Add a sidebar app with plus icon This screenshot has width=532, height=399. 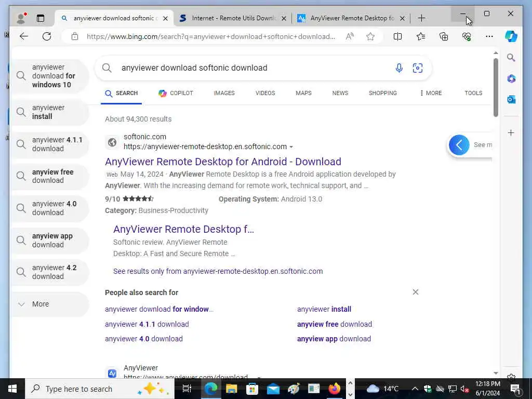pyautogui.click(x=511, y=132)
